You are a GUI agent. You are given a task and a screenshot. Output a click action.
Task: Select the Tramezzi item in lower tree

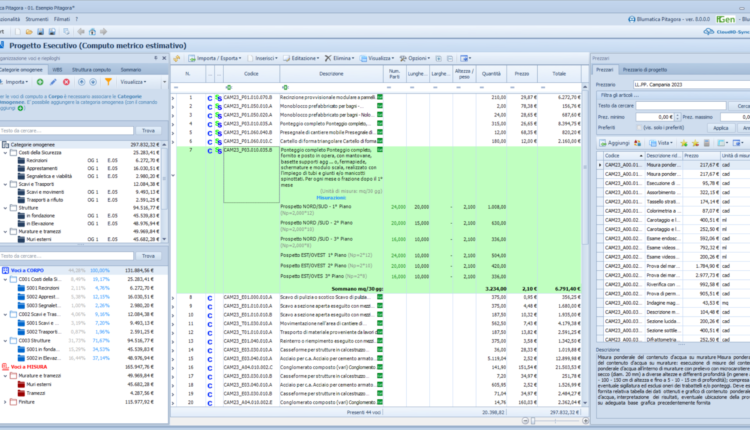click(36, 393)
